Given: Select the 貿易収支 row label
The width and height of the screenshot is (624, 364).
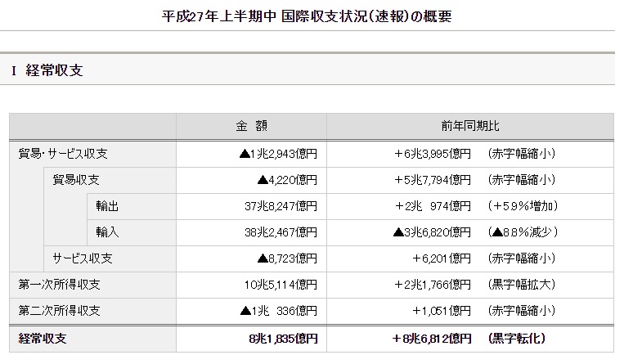Looking at the screenshot, I should [x=76, y=180].
